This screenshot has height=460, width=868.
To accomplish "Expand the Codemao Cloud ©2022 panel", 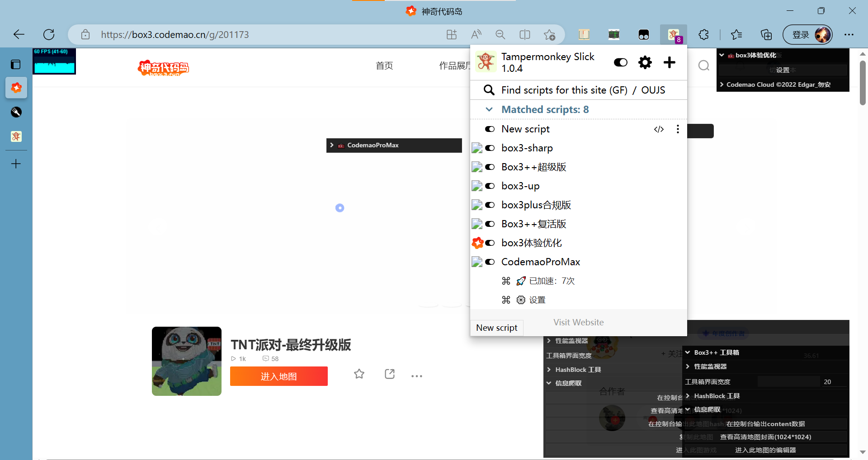I will pos(783,84).
